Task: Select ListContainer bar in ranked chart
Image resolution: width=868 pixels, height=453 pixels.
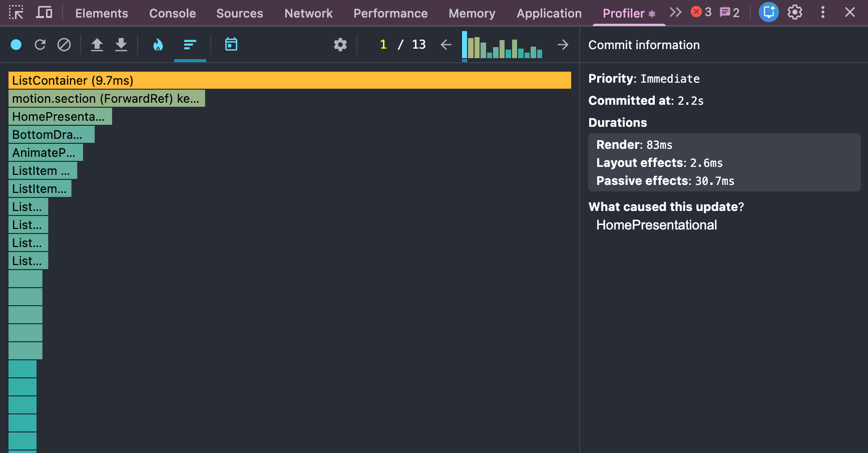Action: coord(289,80)
